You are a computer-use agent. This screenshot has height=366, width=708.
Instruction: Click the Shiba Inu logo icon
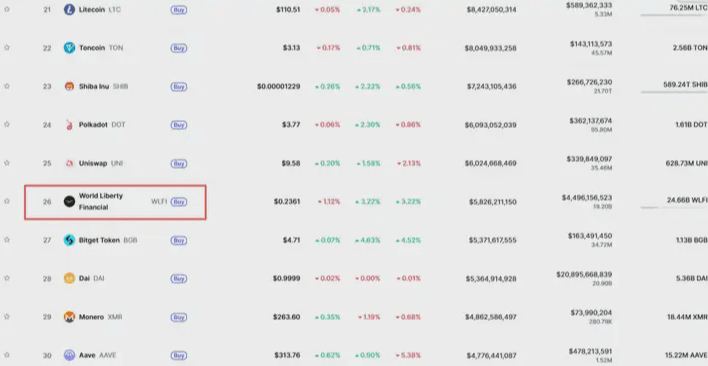point(69,86)
